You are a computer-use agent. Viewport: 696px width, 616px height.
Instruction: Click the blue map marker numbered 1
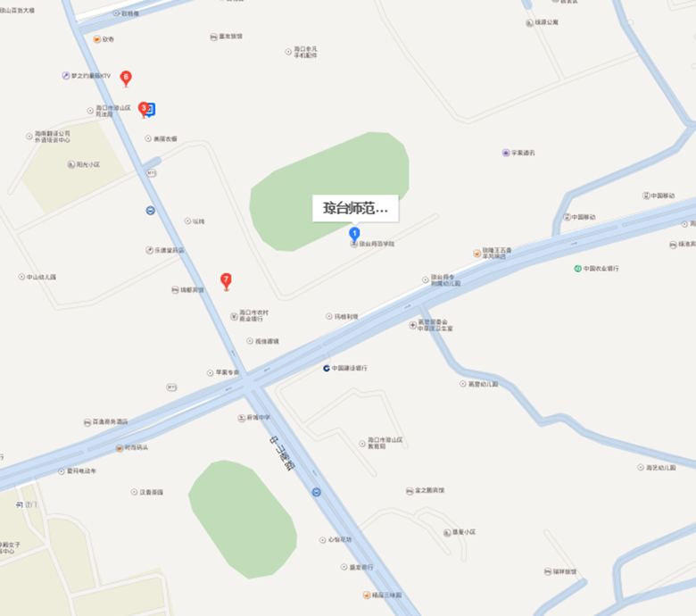point(354,234)
